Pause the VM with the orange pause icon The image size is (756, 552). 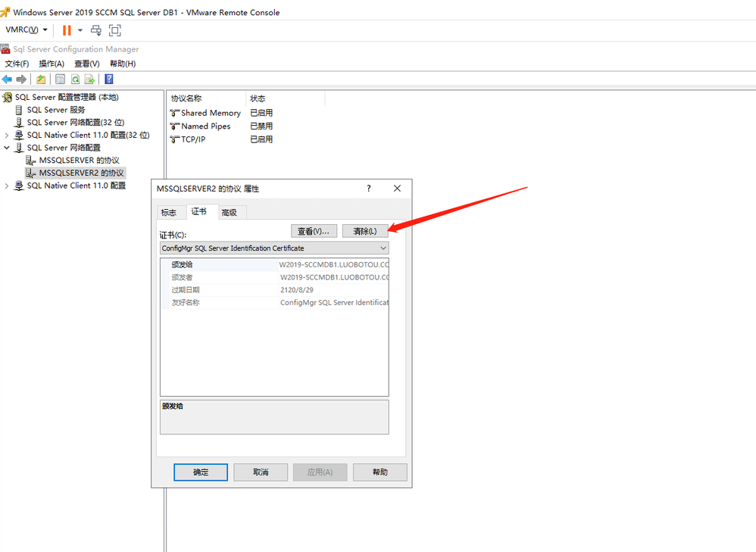[x=67, y=30]
